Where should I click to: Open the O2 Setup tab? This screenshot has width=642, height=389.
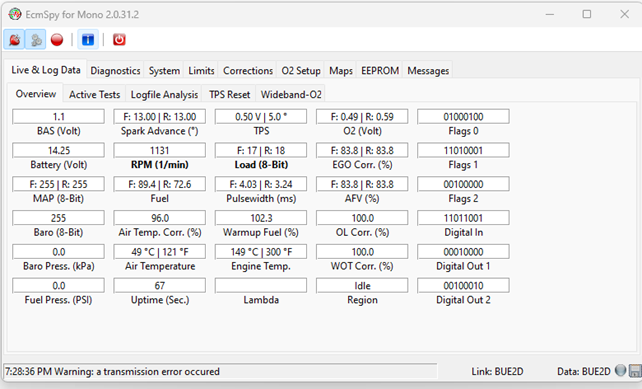coord(301,71)
